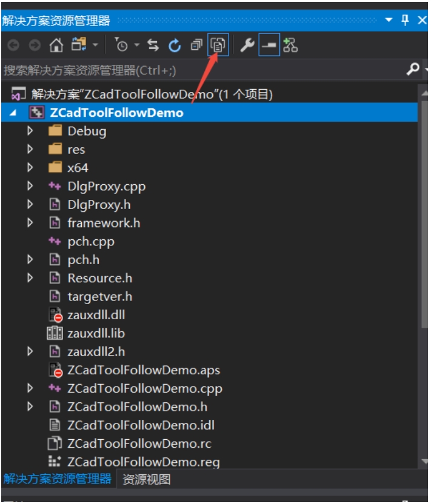Toggle Show All Files button

(x=218, y=45)
